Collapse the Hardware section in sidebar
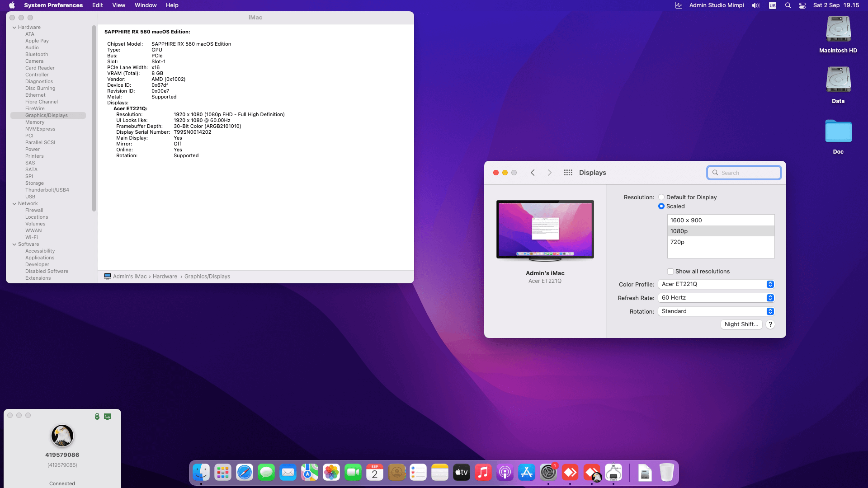The height and width of the screenshot is (488, 868). (14, 28)
